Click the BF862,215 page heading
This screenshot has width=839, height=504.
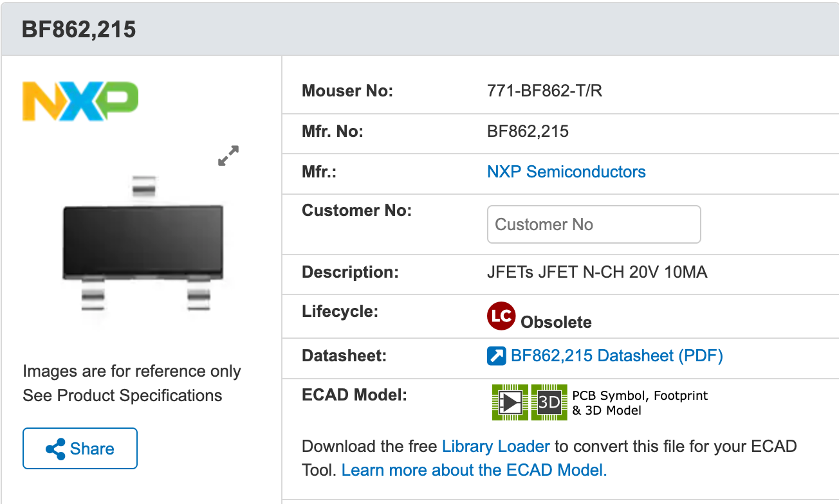tap(79, 30)
